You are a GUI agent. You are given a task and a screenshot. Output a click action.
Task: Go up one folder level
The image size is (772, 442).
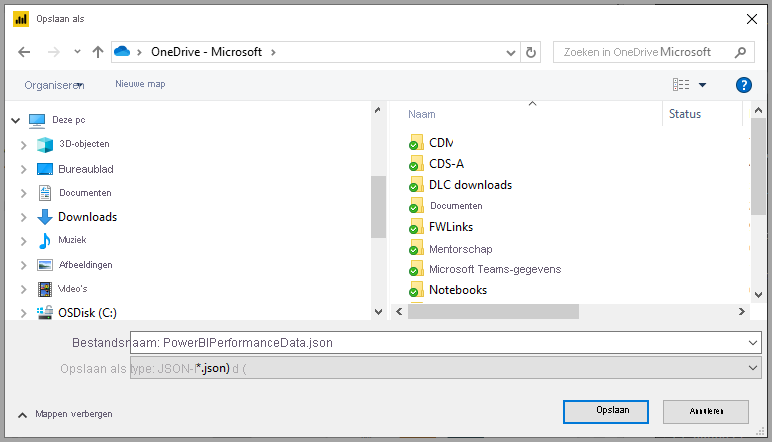[98, 52]
